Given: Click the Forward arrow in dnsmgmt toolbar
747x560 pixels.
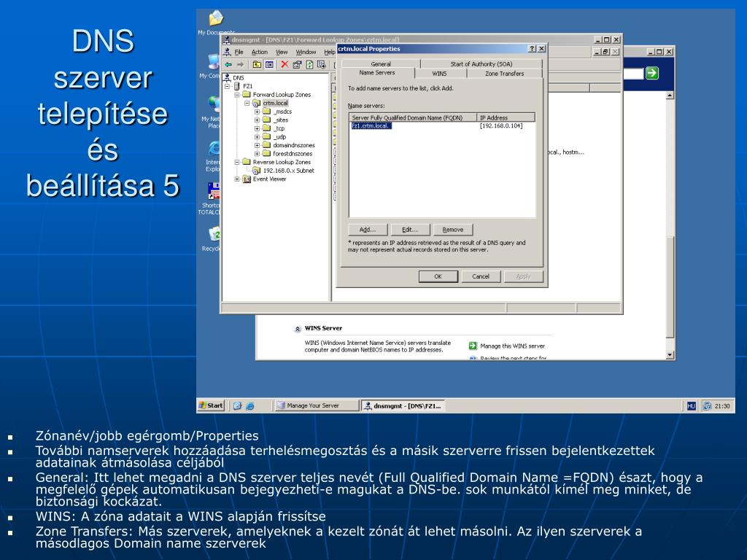Looking at the screenshot, I should point(240,64).
